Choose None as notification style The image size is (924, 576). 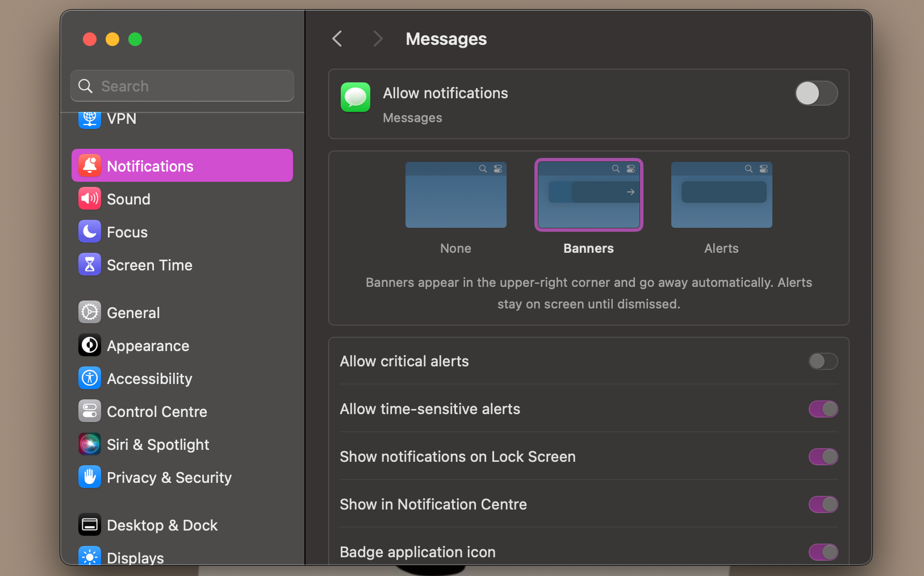pyautogui.click(x=455, y=195)
